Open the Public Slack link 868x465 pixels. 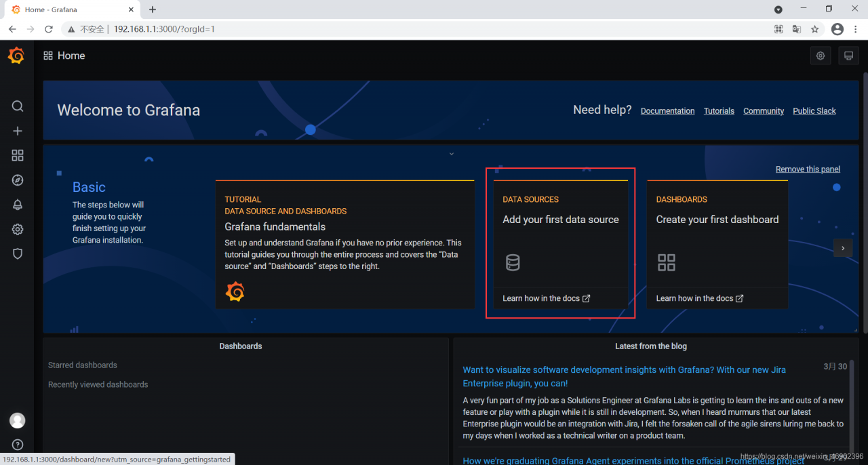(x=814, y=111)
